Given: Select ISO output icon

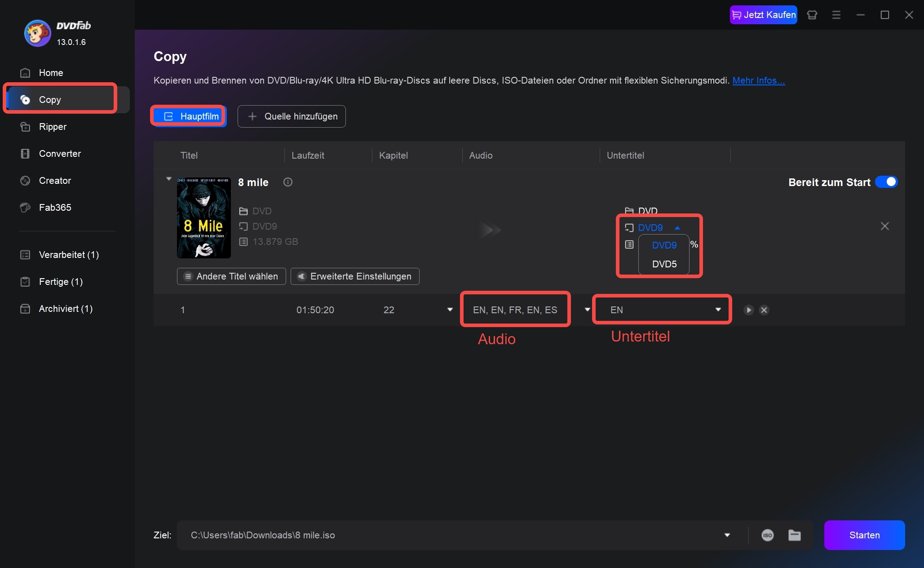Looking at the screenshot, I should pyautogui.click(x=767, y=535).
